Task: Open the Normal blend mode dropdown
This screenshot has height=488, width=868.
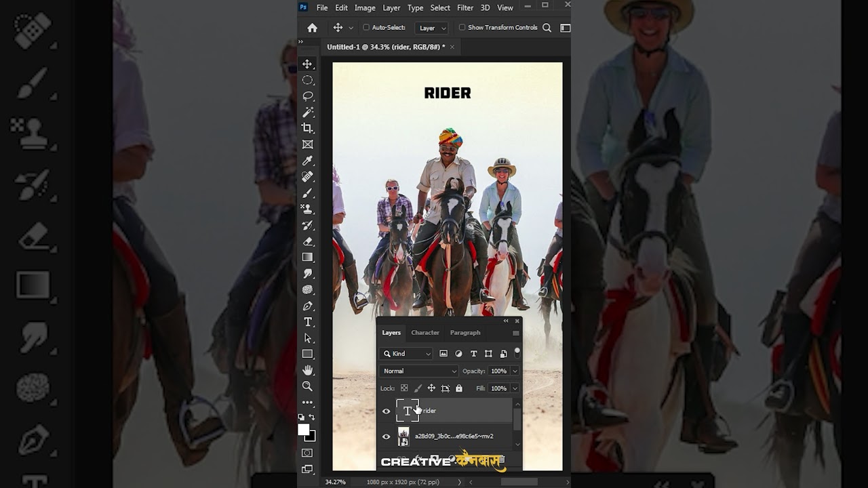Action: (419, 371)
